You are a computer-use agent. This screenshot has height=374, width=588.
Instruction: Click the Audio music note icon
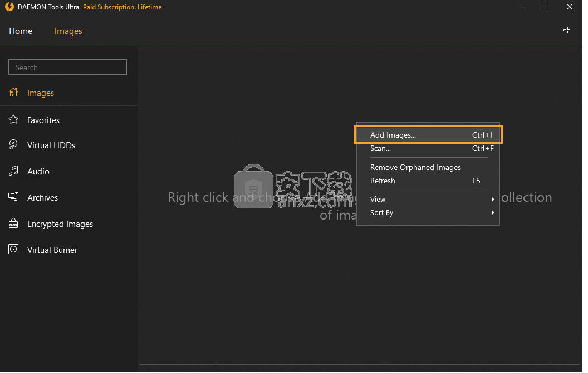click(13, 171)
